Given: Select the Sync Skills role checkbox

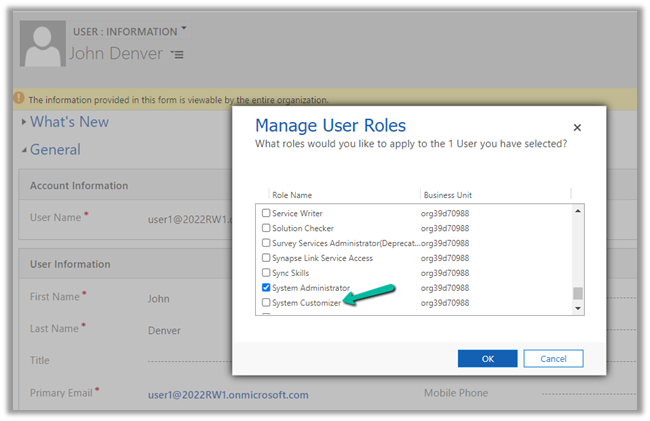Looking at the screenshot, I should [266, 273].
